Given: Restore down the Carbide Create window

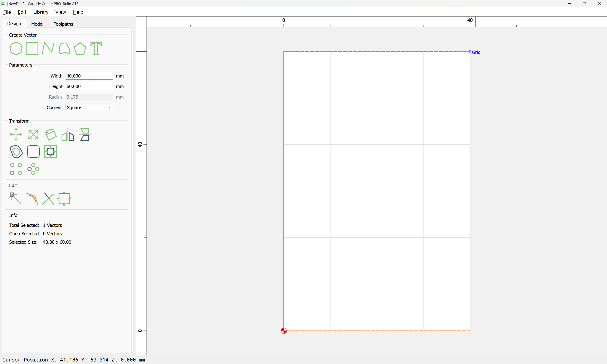Looking at the screenshot, I should [x=584, y=4].
